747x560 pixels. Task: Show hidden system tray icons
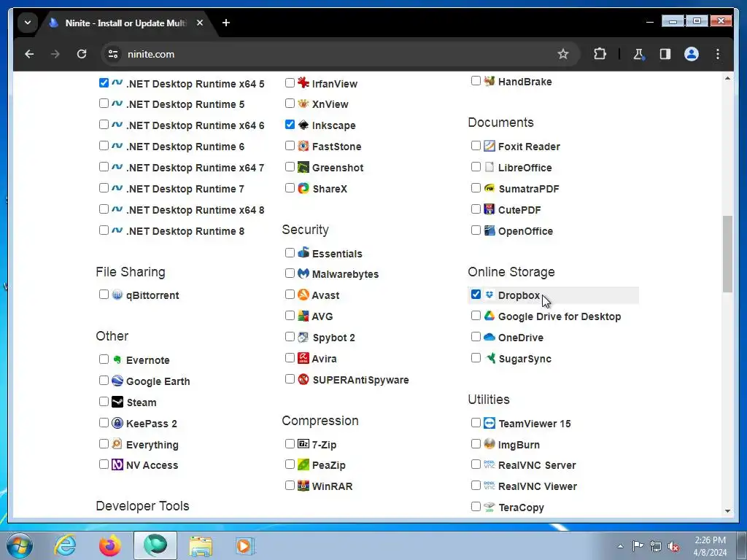click(x=620, y=546)
